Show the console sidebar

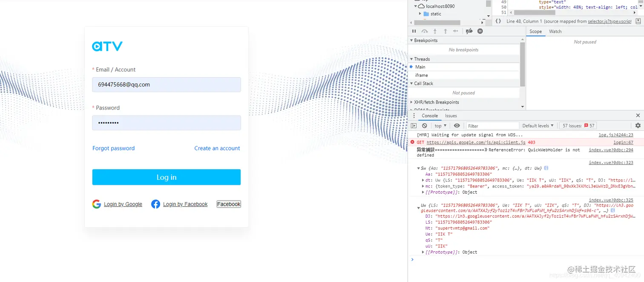click(414, 126)
